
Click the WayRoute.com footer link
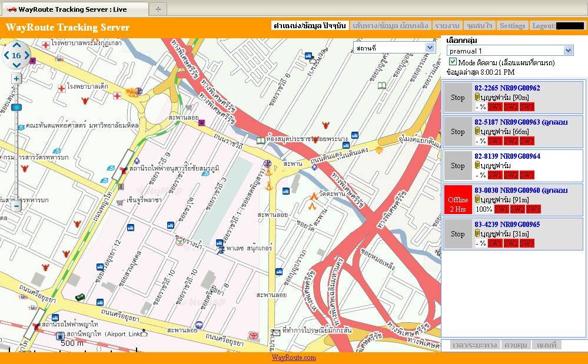click(294, 358)
